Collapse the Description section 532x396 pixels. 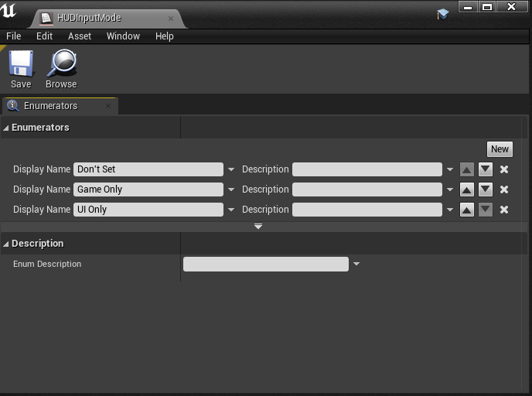5,244
